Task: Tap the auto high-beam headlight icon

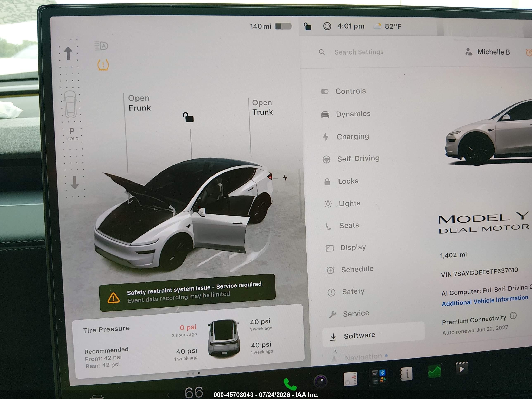Action: (x=101, y=46)
